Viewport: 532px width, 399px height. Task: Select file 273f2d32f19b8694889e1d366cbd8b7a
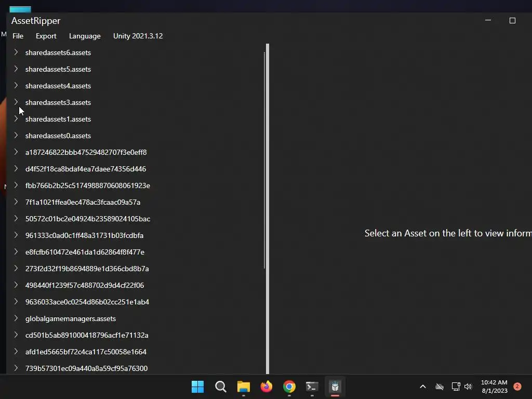pyautogui.click(x=87, y=269)
